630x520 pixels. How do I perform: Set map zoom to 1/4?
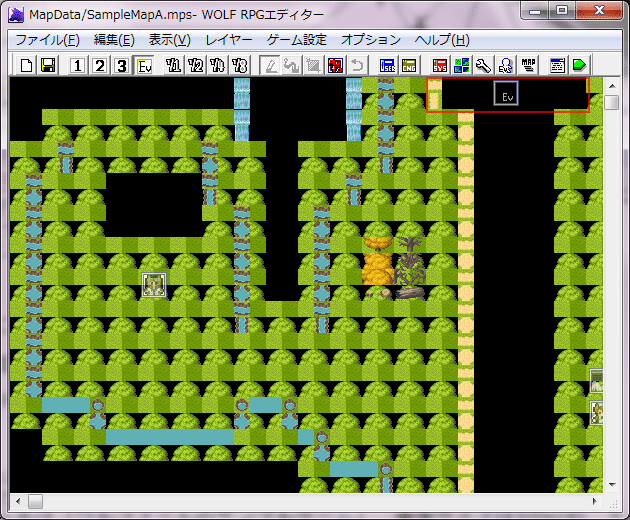217,65
